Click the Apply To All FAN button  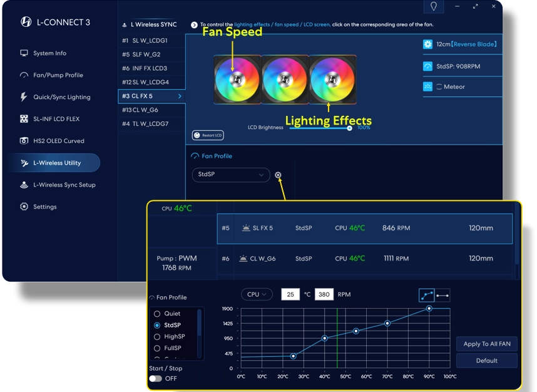point(487,344)
